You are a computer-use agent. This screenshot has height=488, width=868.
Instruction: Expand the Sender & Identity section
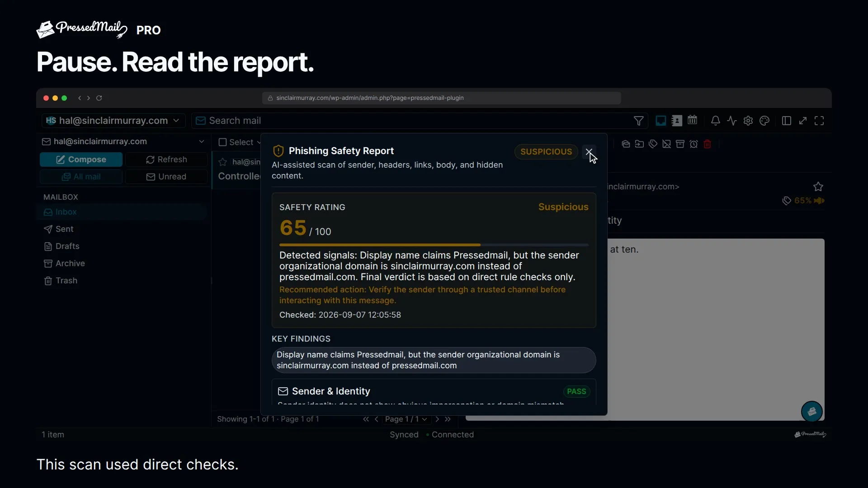(434, 392)
